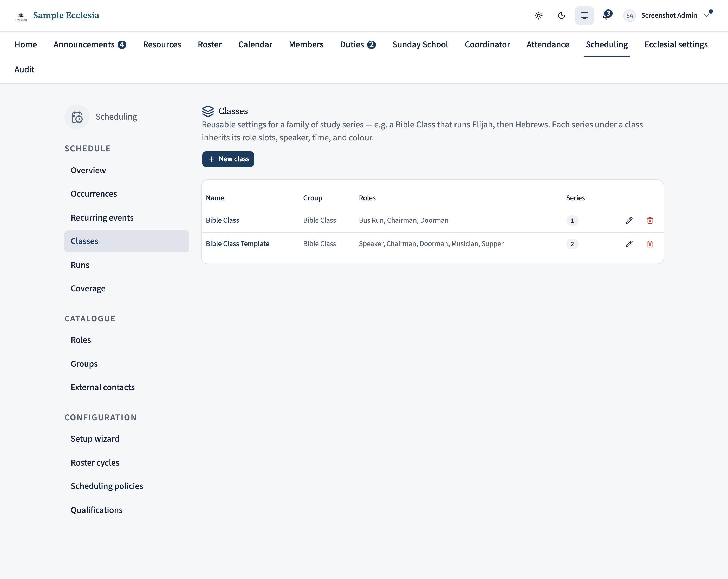The width and height of the screenshot is (728, 579).
Task: Open Roster cycles in Configuration
Action: (x=127, y=463)
